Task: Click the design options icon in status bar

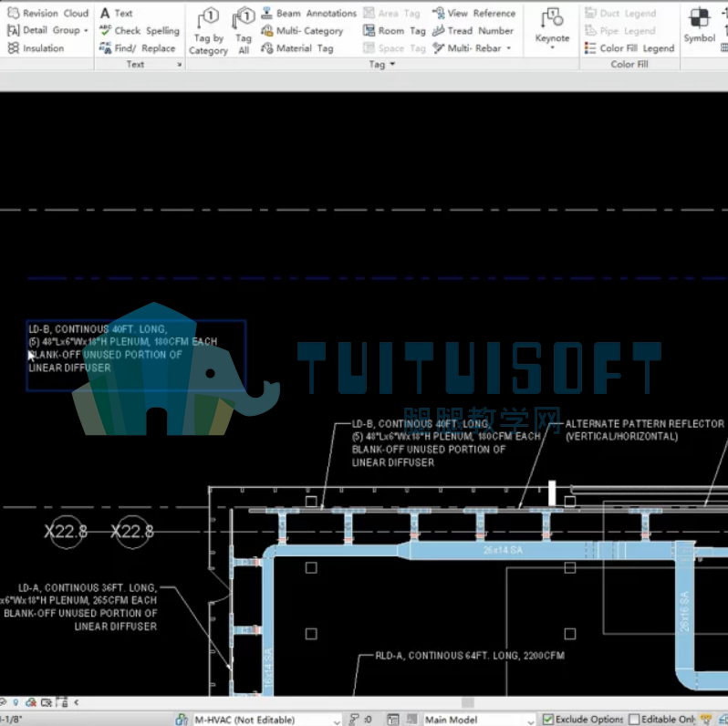Action: (393, 720)
